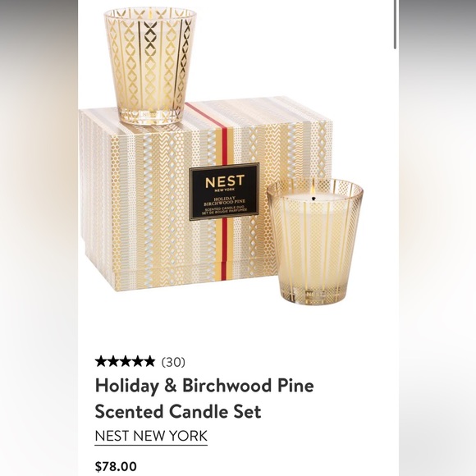Click the vertical scrollbar handle
The height and width of the screenshot is (476, 476).
click(395, 25)
